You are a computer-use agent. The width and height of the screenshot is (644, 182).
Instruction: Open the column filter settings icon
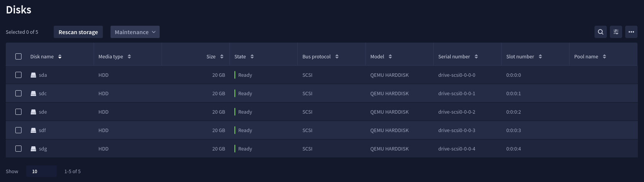[616, 32]
